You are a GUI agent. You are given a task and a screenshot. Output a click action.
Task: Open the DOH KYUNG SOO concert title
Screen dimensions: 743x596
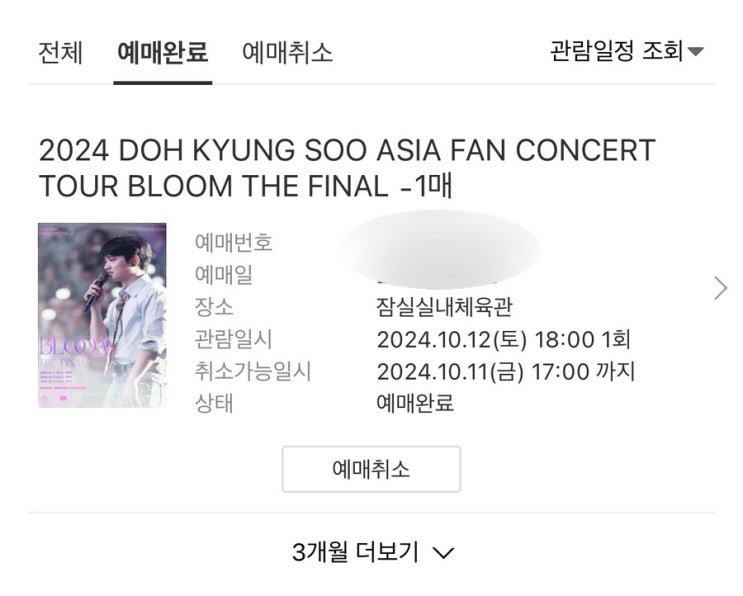click(x=346, y=167)
